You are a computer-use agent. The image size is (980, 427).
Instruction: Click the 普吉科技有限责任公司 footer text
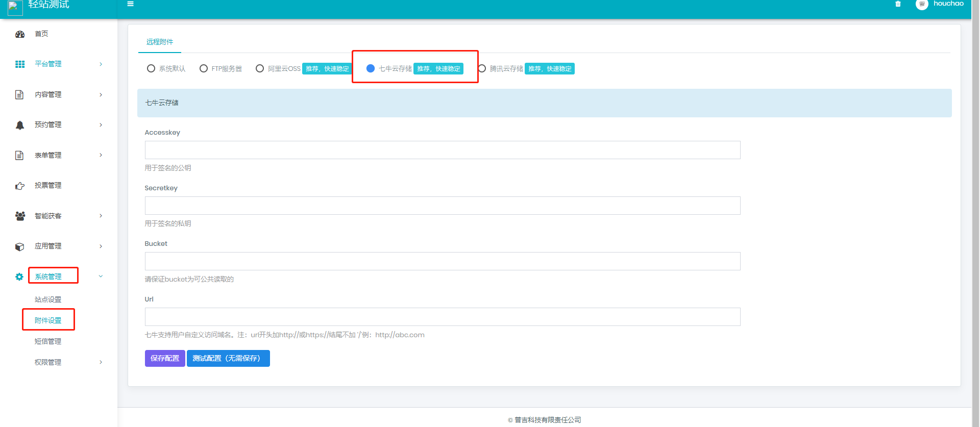548,420
